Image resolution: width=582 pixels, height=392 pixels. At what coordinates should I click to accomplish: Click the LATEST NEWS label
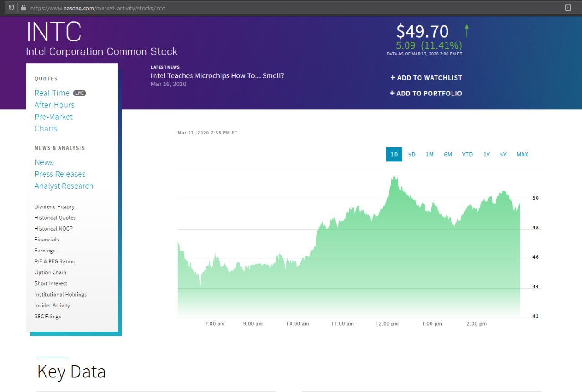(165, 67)
